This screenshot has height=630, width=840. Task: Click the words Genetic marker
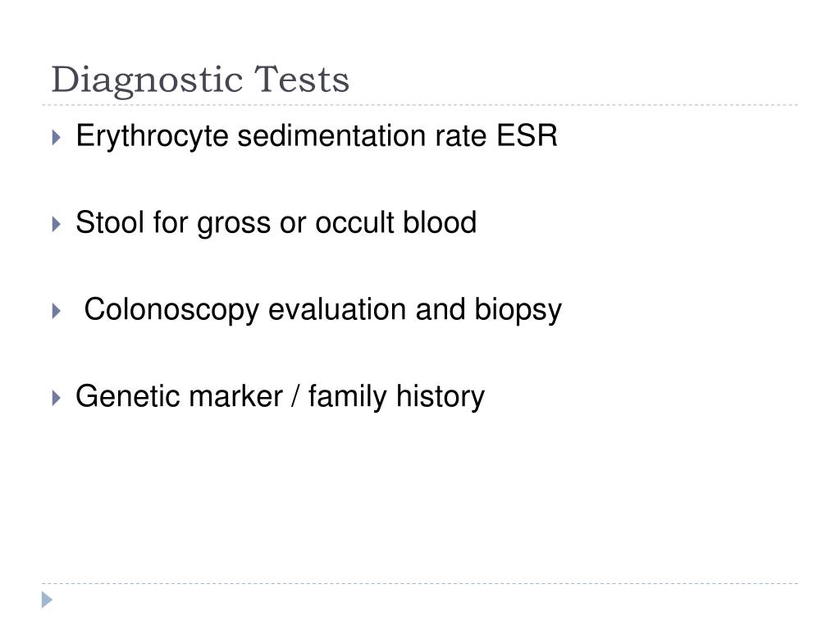pos(179,396)
